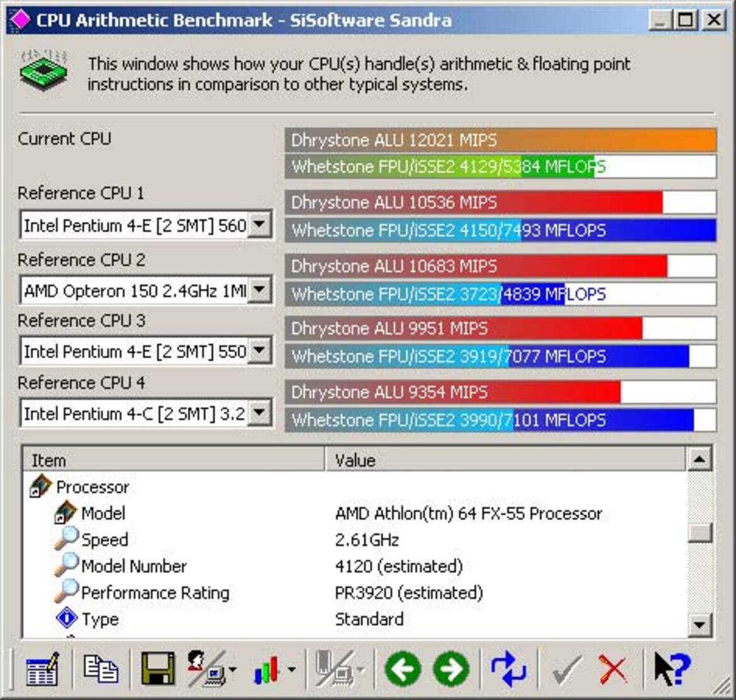
Task: Maximize the Sandra benchmark window
Action: [685, 20]
